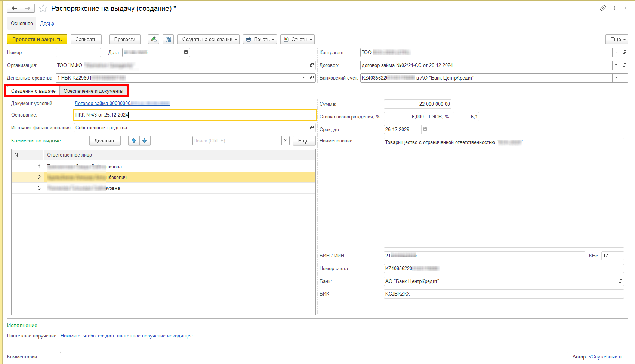Open the Контрагент record icon
Image resolution: width=635 pixels, height=364 pixels.
[624, 52]
